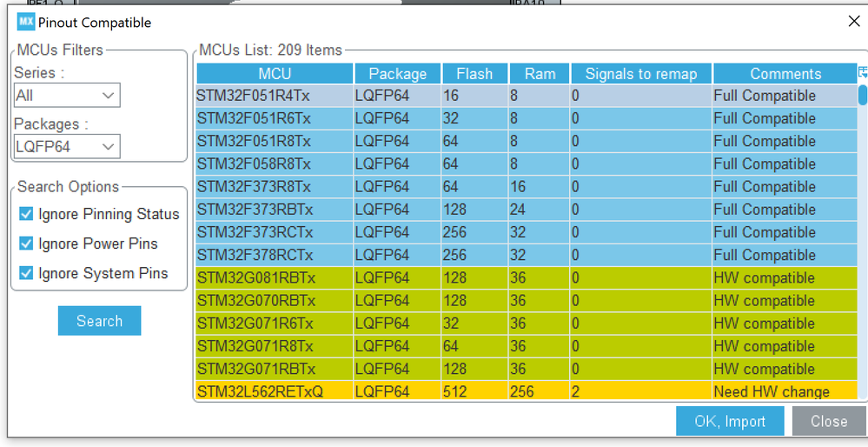Screen dimensions: 868x447
Task: Click HW compatible cell of STM32G071RBTx
Action: pyautogui.click(x=785, y=369)
